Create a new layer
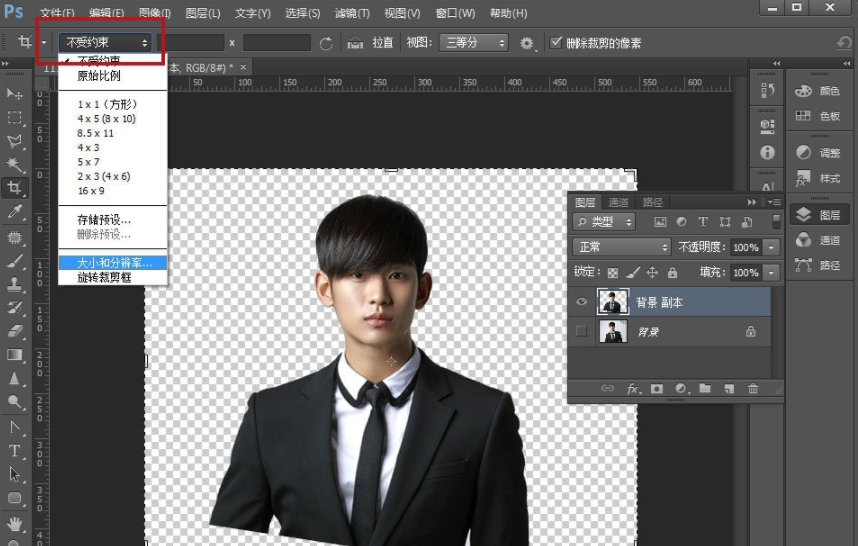 click(x=729, y=388)
